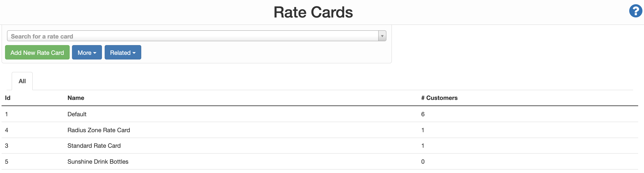Open the Sunshine Drink Bottles rate card
Screen dimensions: 644x173
click(98, 161)
